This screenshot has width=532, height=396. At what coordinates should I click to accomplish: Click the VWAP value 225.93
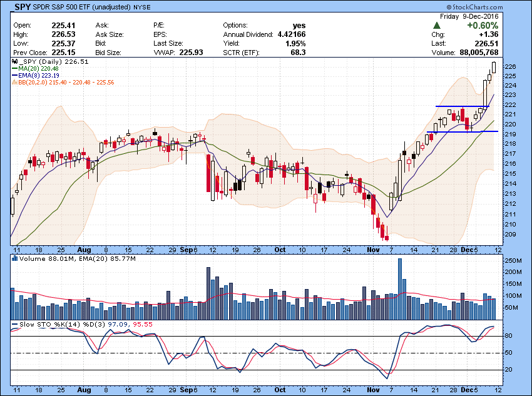pyautogui.click(x=191, y=53)
